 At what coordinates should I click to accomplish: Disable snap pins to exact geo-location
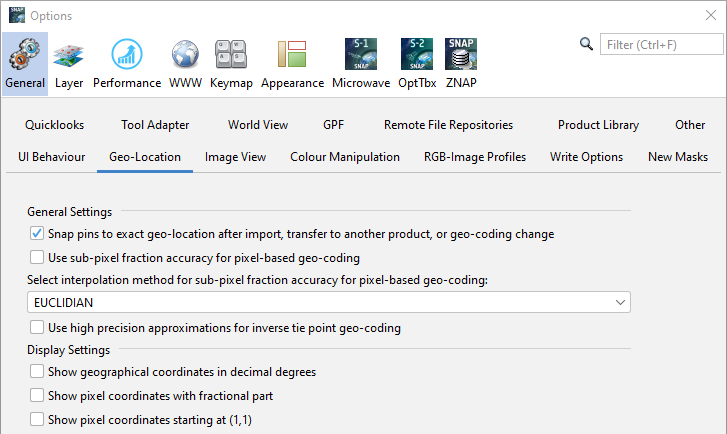pos(37,234)
